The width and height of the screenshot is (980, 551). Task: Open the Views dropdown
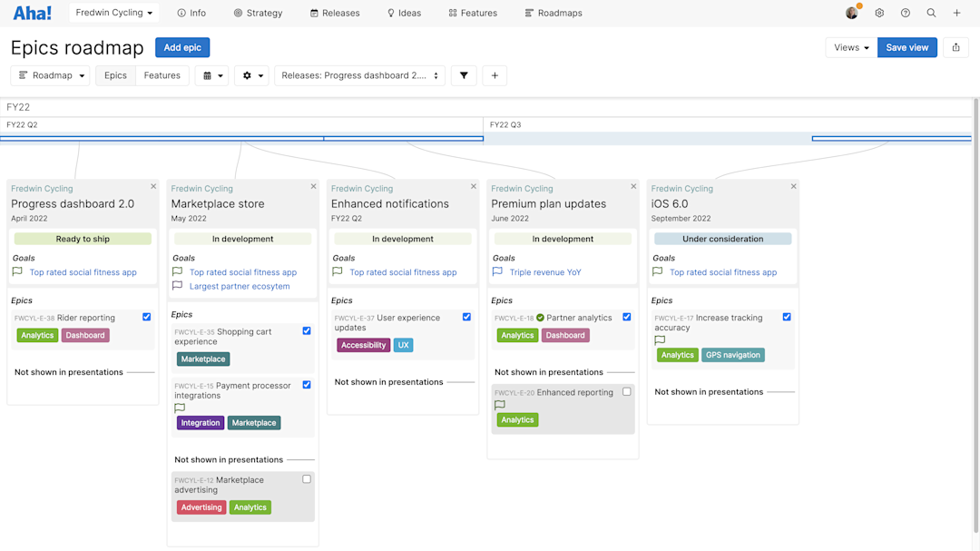click(x=850, y=46)
